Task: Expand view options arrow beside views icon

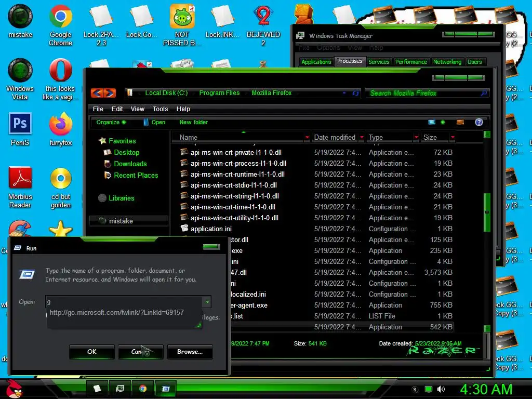Action: (443, 122)
